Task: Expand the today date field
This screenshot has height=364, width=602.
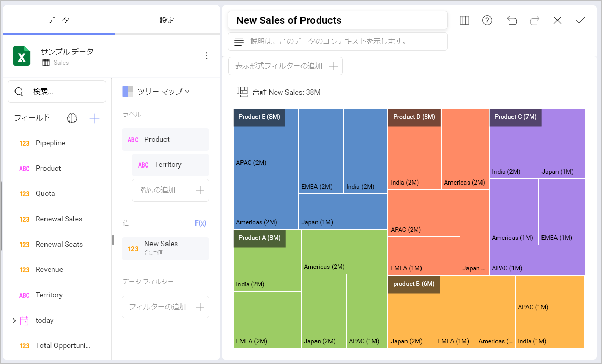Action: [x=14, y=321]
